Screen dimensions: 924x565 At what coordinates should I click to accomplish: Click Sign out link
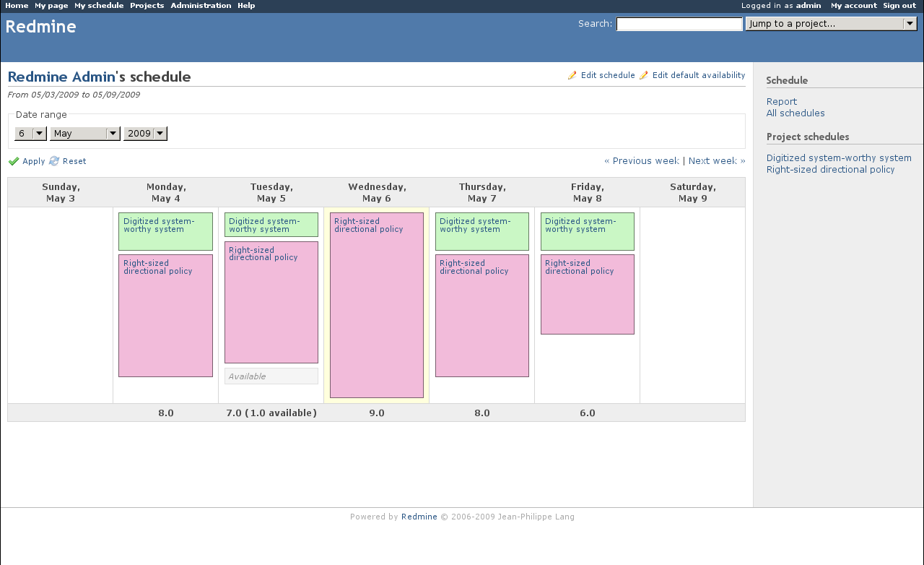point(899,6)
